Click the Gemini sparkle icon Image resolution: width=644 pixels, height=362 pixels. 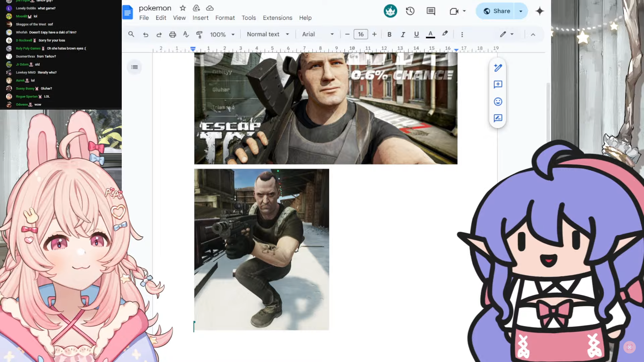[x=539, y=11]
